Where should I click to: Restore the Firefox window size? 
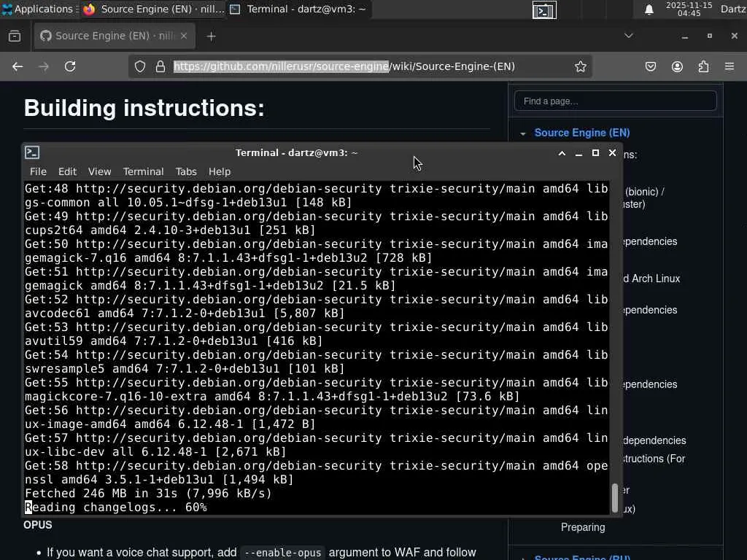point(709,36)
